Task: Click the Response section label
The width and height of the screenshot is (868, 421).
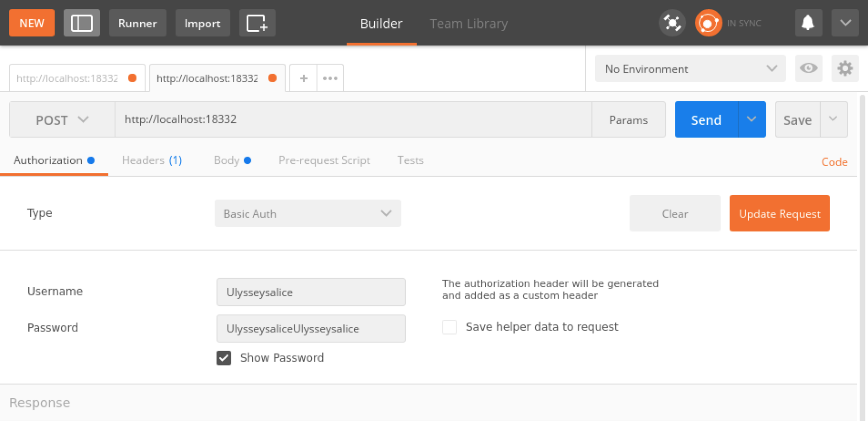Action: point(40,403)
